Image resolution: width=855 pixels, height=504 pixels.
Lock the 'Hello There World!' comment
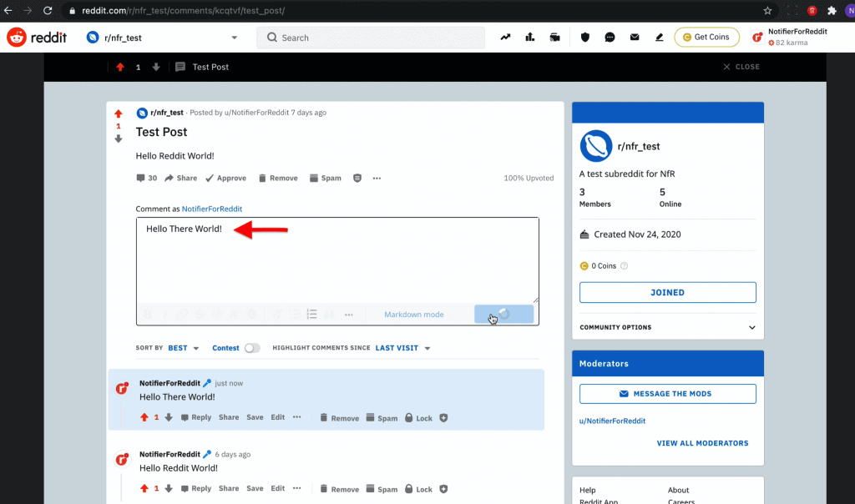419,418
